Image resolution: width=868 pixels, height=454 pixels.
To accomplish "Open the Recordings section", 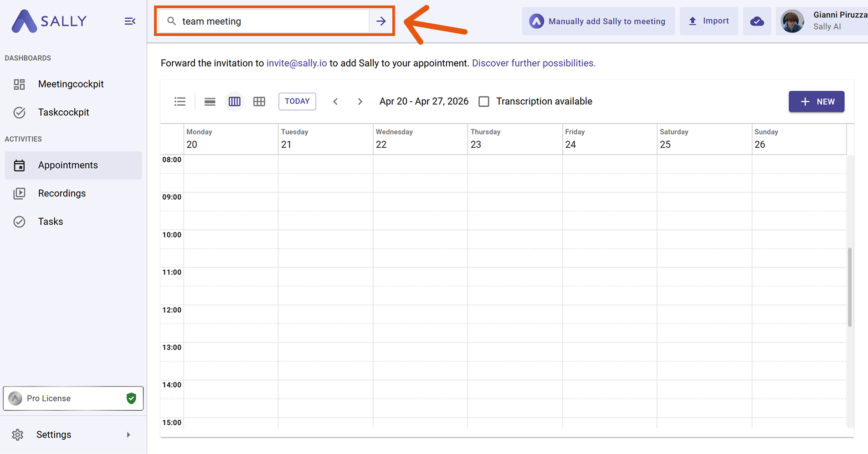I will pos(62,193).
